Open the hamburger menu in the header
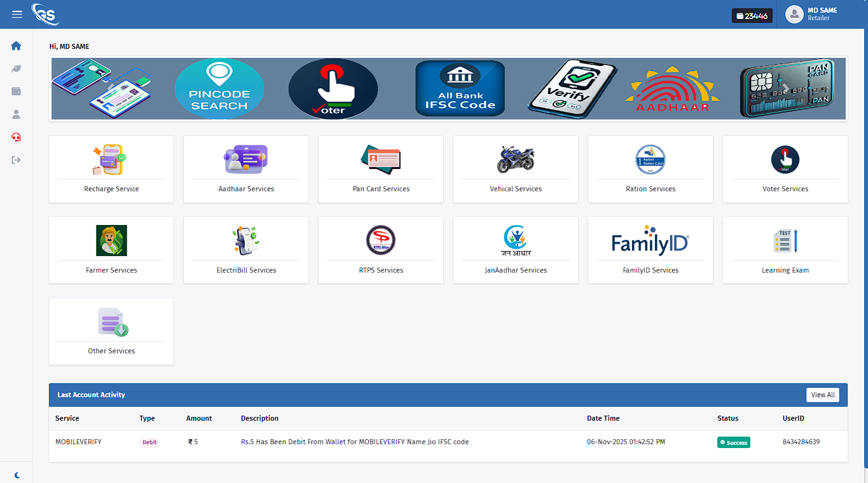868x483 pixels. [x=17, y=15]
